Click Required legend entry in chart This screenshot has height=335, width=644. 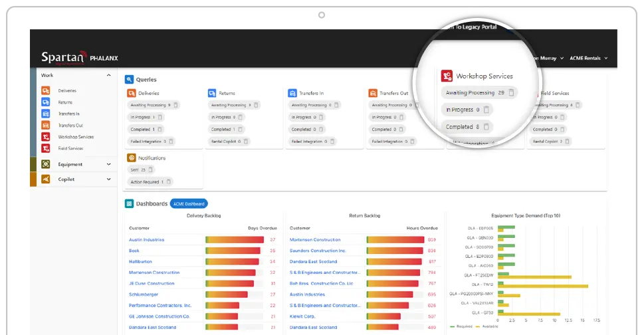461,326
